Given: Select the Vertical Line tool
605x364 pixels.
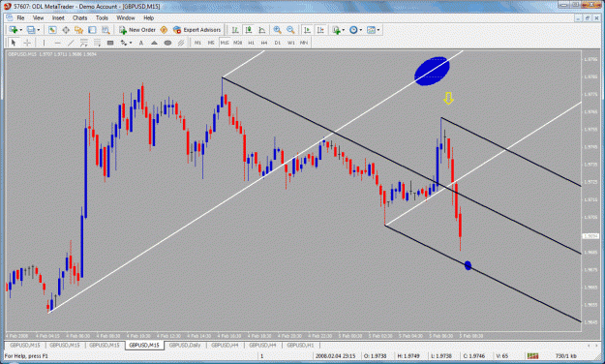Looking at the screenshot, I should [44, 43].
